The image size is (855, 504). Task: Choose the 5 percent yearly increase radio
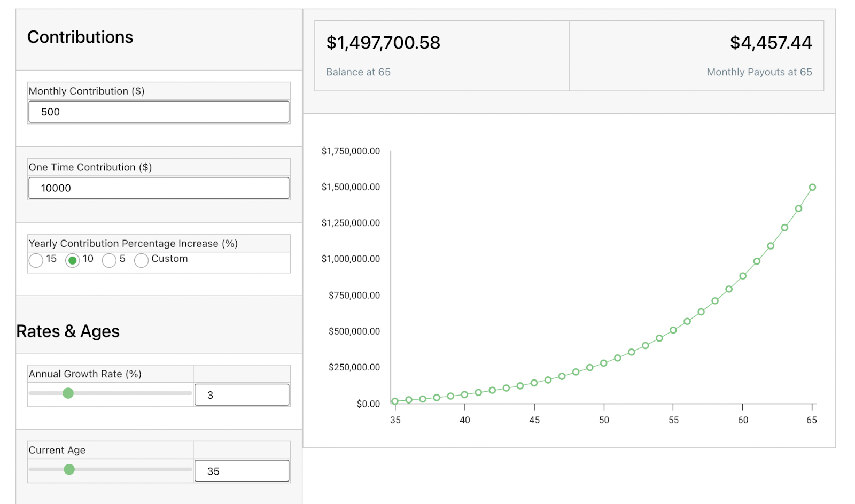pyautogui.click(x=109, y=260)
